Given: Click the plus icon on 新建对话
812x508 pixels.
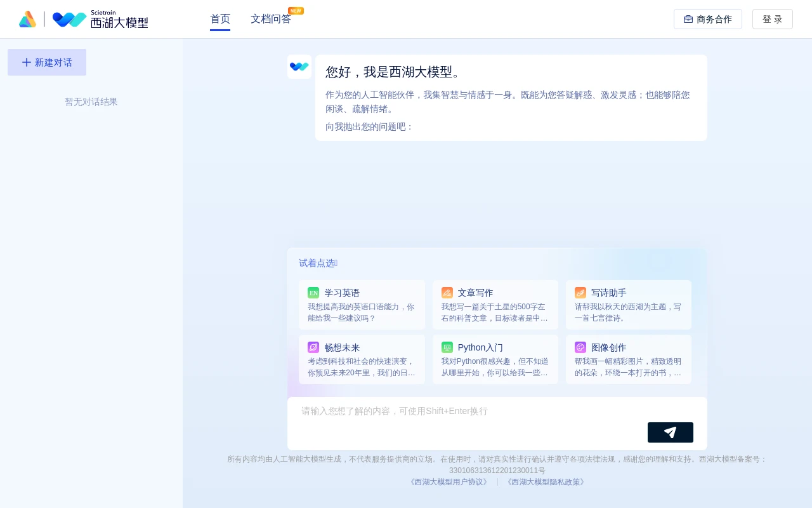Looking at the screenshot, I should click(x=27, y=62).
